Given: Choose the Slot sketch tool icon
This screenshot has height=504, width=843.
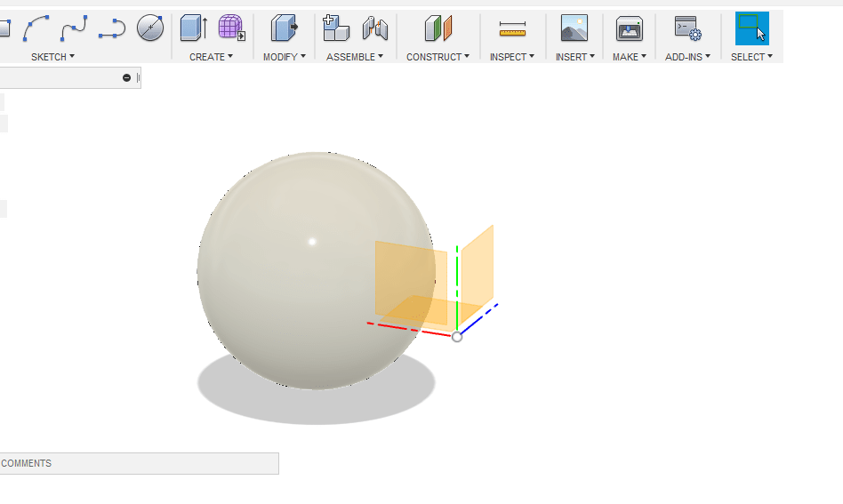Looking at the screenshot, I should point(112,28).
